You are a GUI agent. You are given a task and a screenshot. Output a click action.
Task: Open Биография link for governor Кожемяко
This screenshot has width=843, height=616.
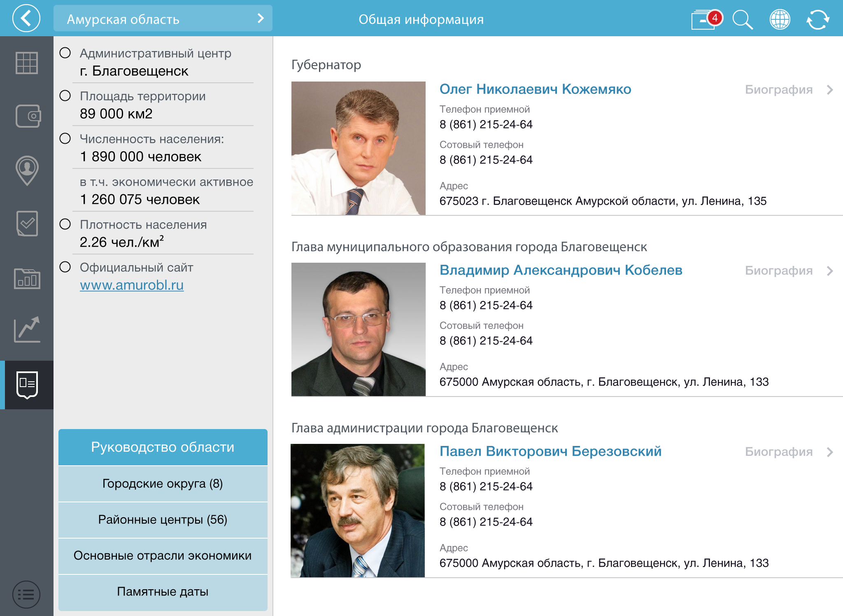779,90
